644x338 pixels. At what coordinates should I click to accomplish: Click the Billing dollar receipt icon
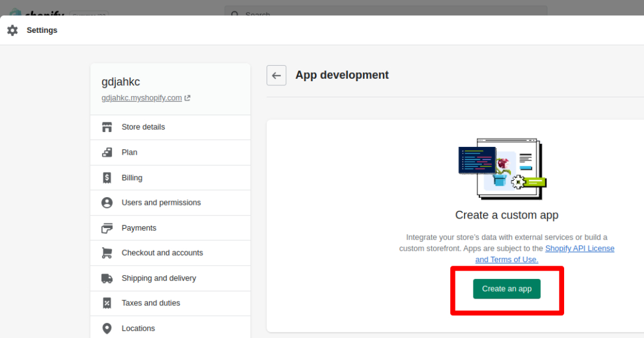pyautogui.click(x=107, y=177)
